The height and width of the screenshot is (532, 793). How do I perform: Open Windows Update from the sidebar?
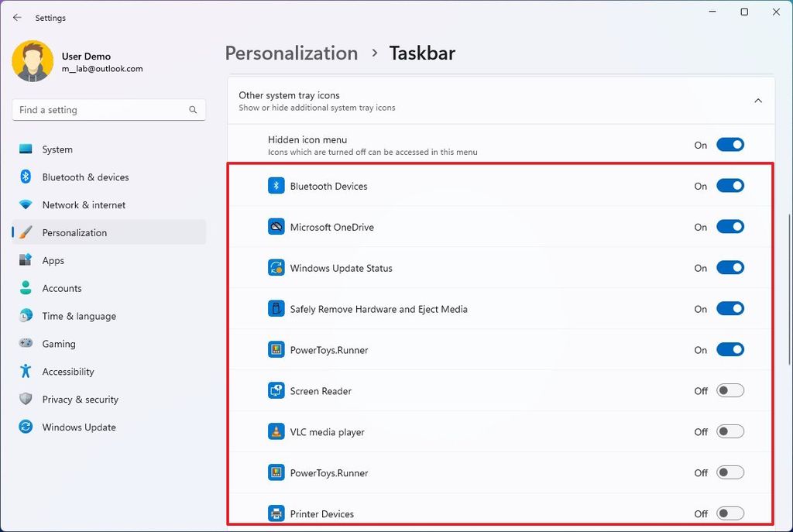point(78,427)
